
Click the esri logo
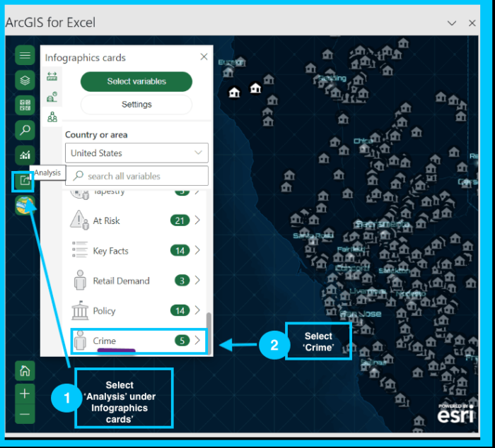pos(456,413)
